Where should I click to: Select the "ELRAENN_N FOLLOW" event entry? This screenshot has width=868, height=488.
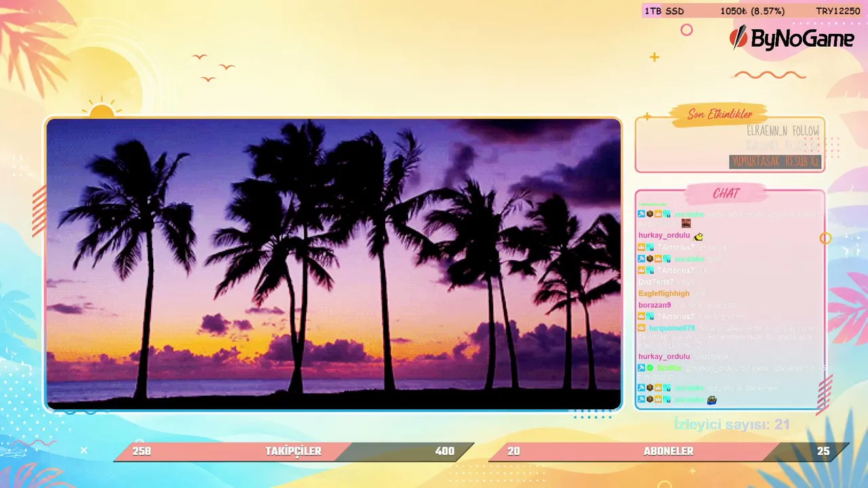pyautogui.click(x=783, y=131)
